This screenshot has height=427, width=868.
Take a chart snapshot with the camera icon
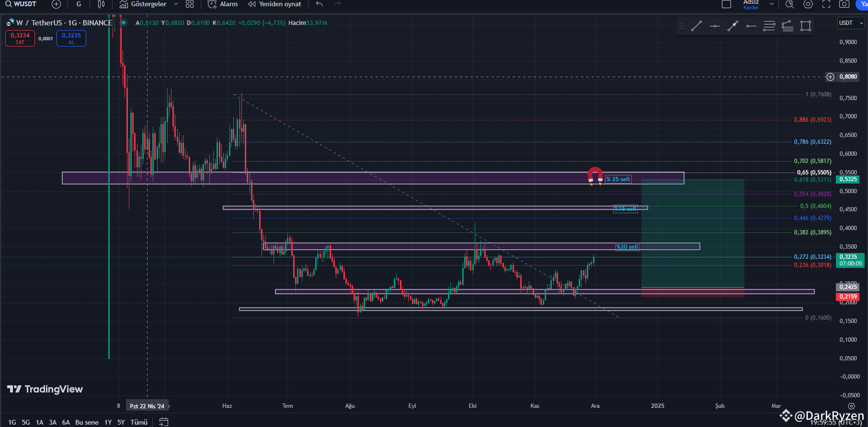(x=845, y=4)
